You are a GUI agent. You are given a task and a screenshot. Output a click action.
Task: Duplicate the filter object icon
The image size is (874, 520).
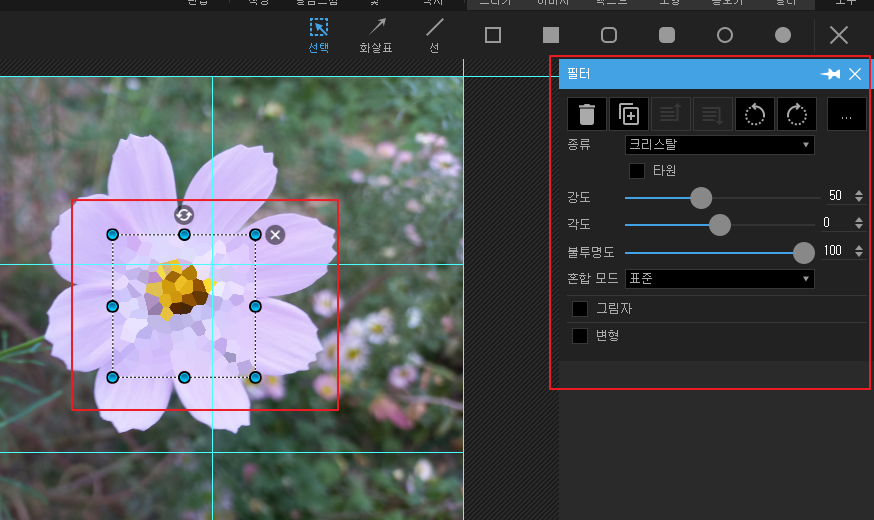629,114
